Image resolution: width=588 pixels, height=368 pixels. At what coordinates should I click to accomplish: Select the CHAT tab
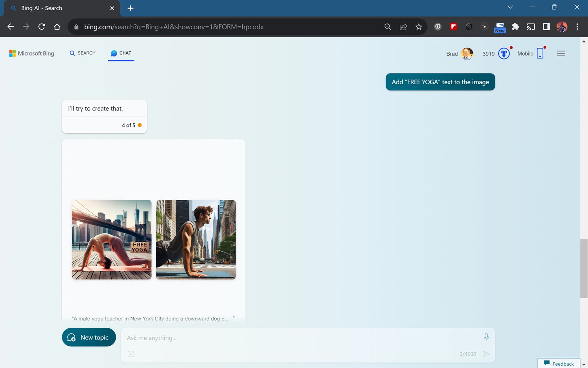[x=121, y=53]
